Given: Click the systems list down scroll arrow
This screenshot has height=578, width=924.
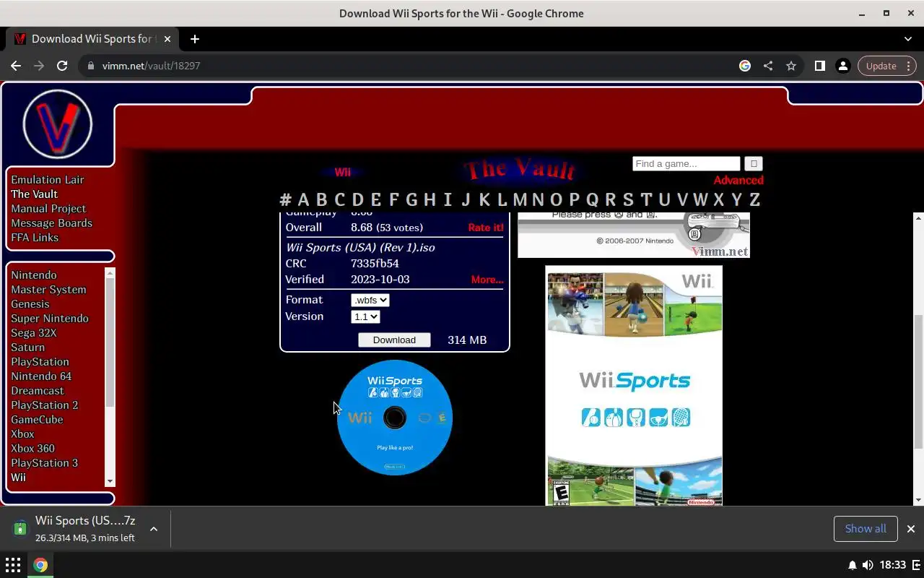Looking at the screenshot, I should click(x=110, y=482).
